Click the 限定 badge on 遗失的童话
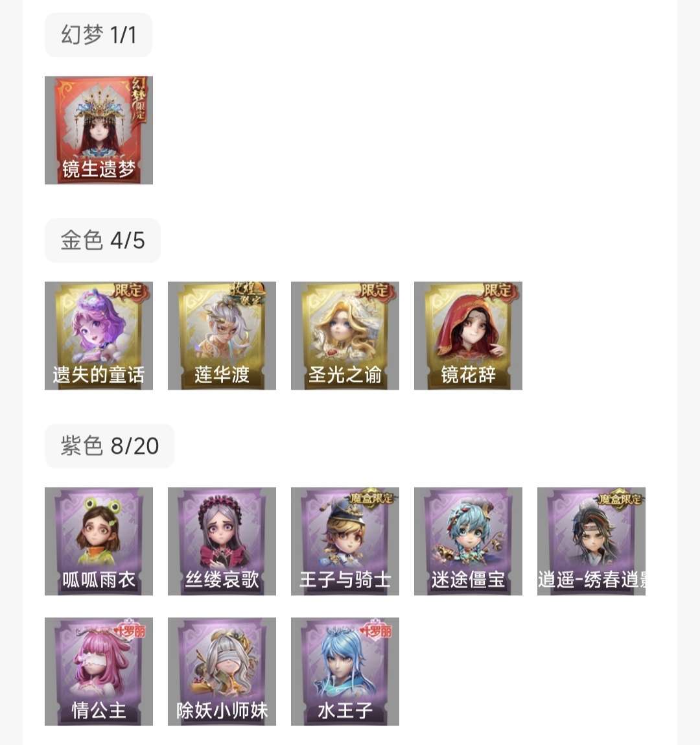This screenshot has width=700, height=745. [x=131, y=291]
